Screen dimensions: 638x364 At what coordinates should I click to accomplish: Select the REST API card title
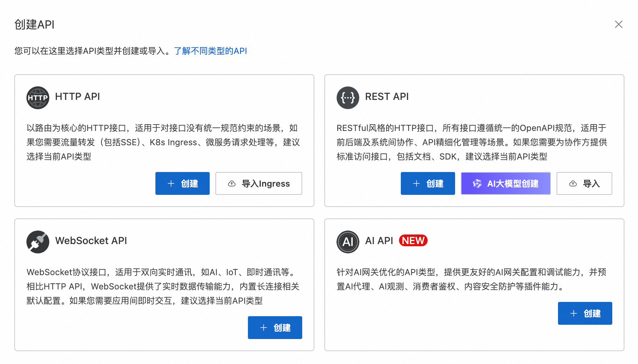tap(387, 97)
